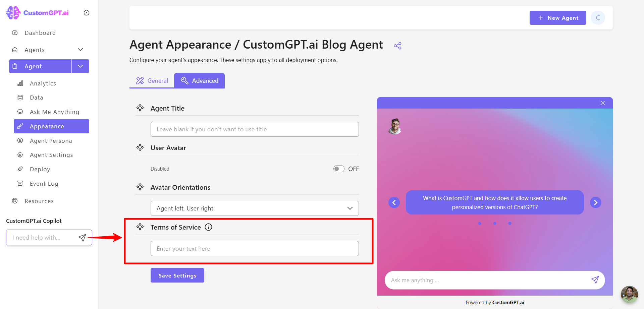644x309 pixels.
Task: Send the chat preview message
Action: pos(595,280)
